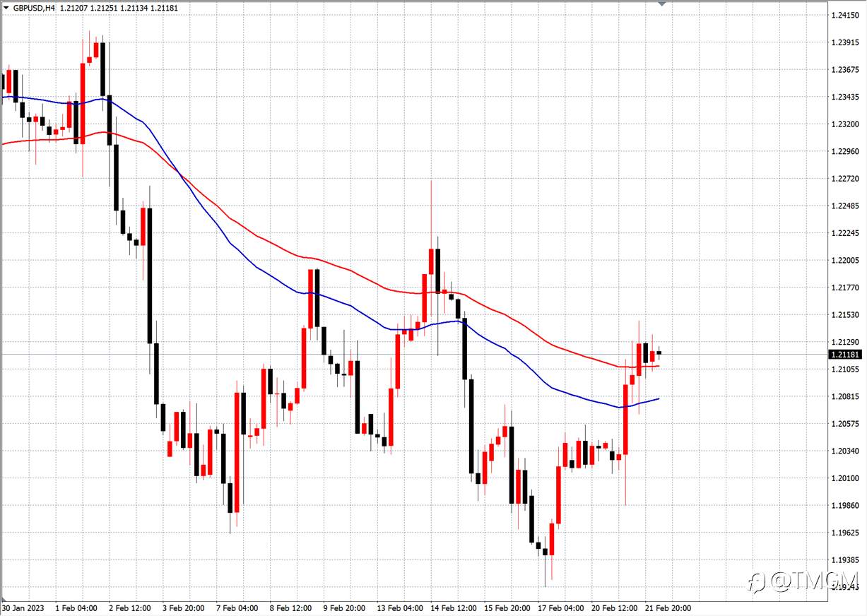
Task: Click the 1.19385 price axis label
Action: tap(845, 560)
